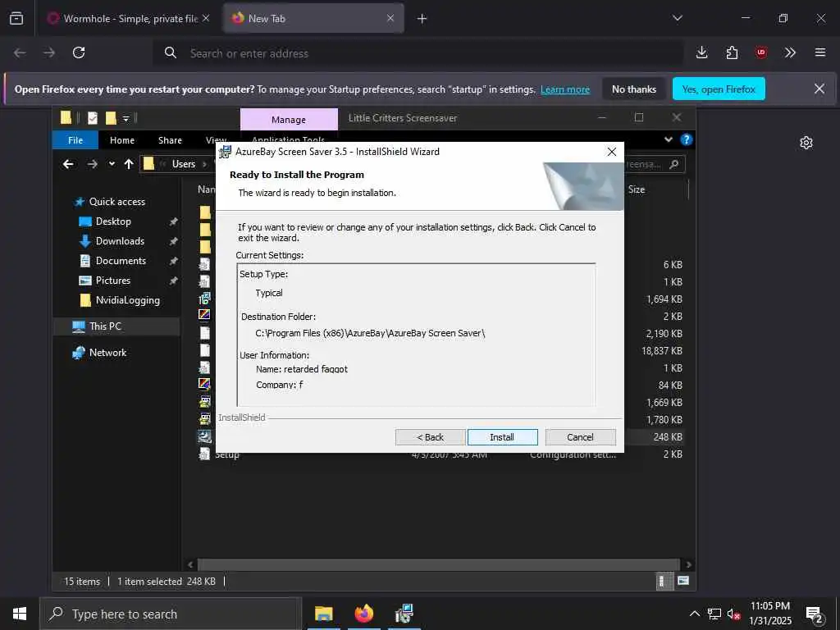Switch Explorer to large icons view
The image size is (840, 630).
(x=683, y=581)
